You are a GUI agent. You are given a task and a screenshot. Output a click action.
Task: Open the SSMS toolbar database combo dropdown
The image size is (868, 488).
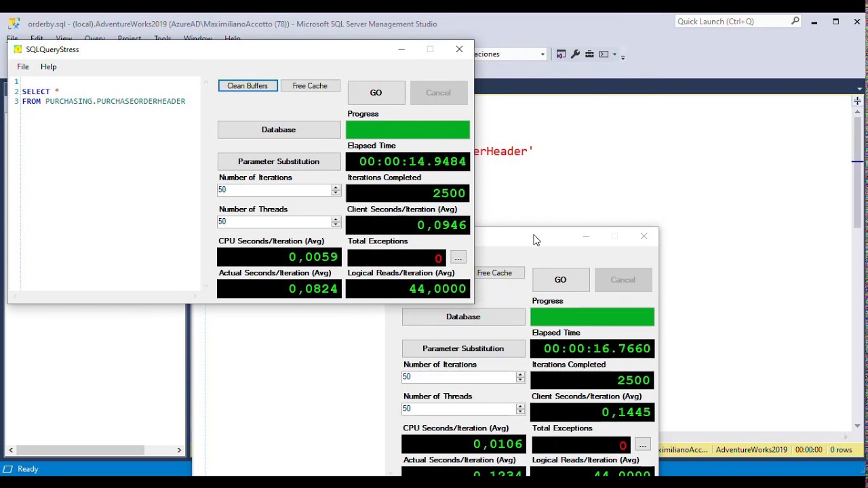pyautogui.click(x=542, y=54)
